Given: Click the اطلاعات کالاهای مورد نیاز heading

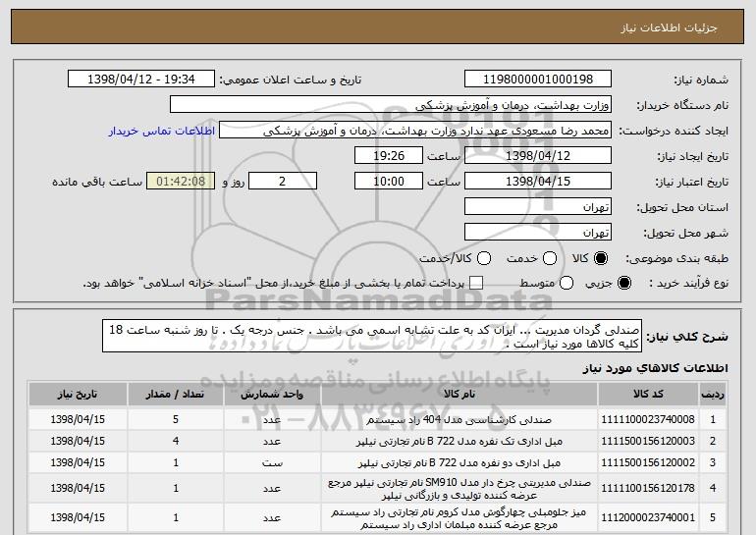Looking at the screenshot, I should tap(656, 368).
